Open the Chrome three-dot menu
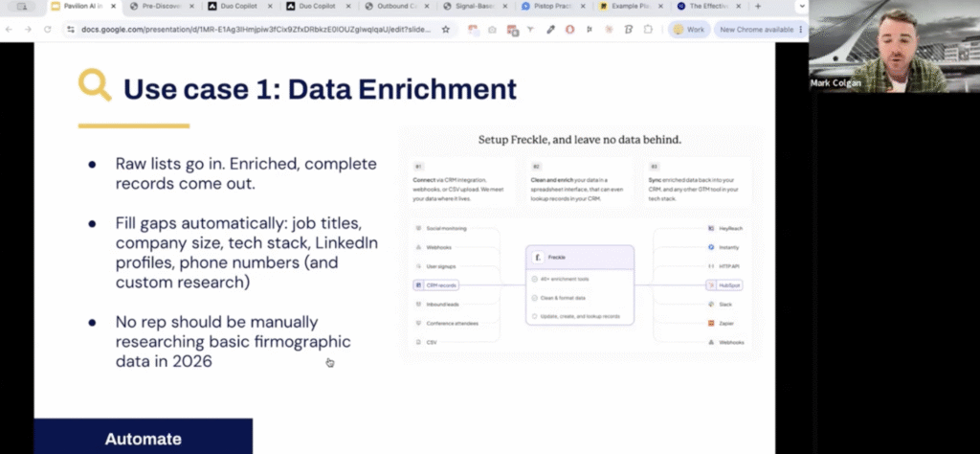 pos(801,30)
